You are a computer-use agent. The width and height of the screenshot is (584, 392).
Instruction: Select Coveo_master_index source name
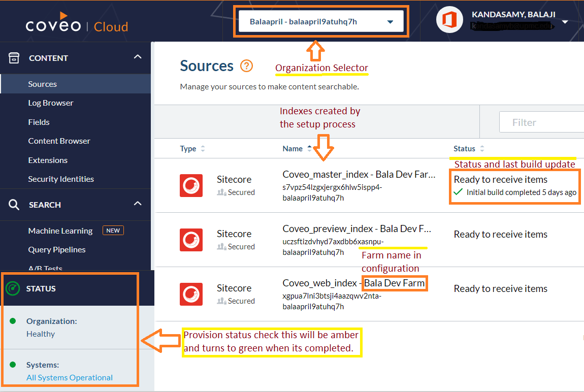(x=359, y=174)
